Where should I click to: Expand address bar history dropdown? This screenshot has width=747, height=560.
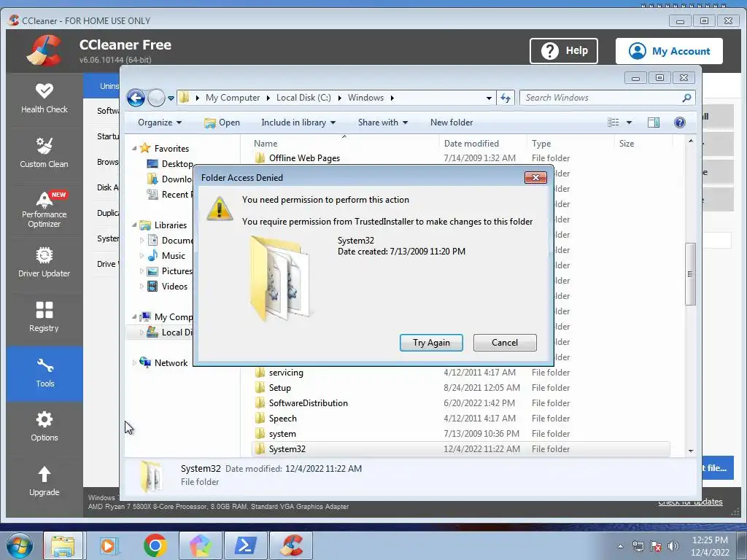click(489, 98)
